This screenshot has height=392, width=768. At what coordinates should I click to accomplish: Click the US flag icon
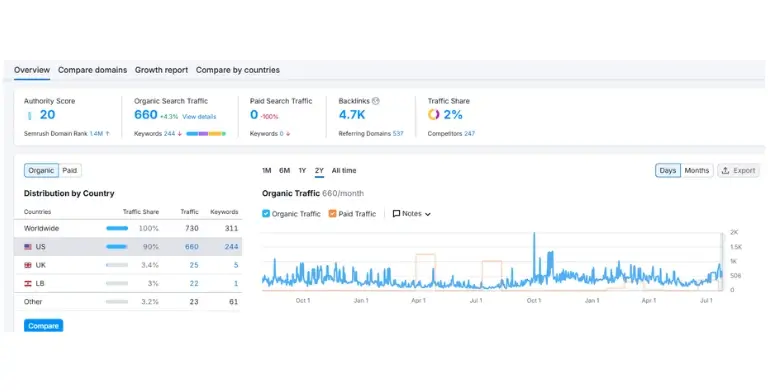(28, 247)
